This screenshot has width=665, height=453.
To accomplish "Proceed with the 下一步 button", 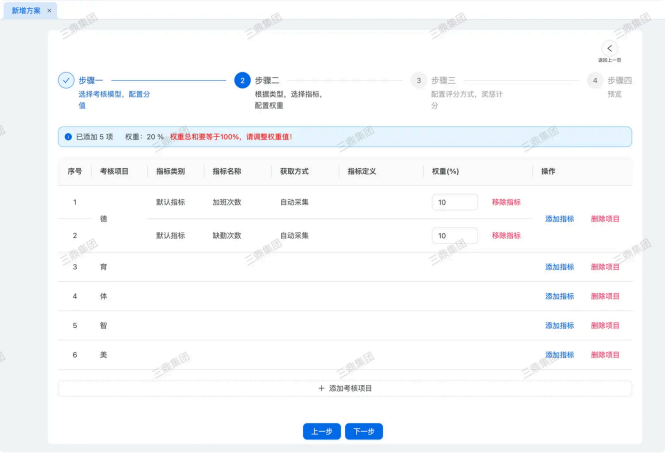I will click(x=364, y=432).
